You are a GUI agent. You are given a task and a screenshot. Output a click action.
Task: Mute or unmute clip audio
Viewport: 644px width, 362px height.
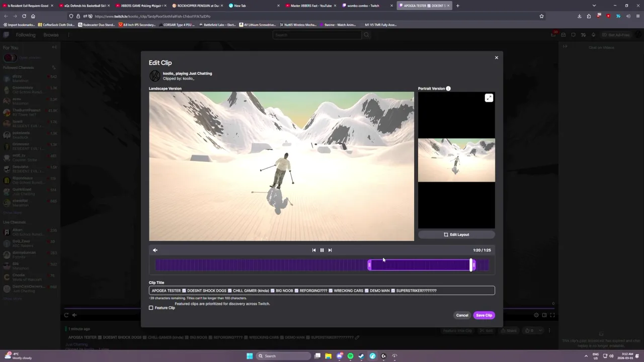pyautogui.click(x=155, y=250)
